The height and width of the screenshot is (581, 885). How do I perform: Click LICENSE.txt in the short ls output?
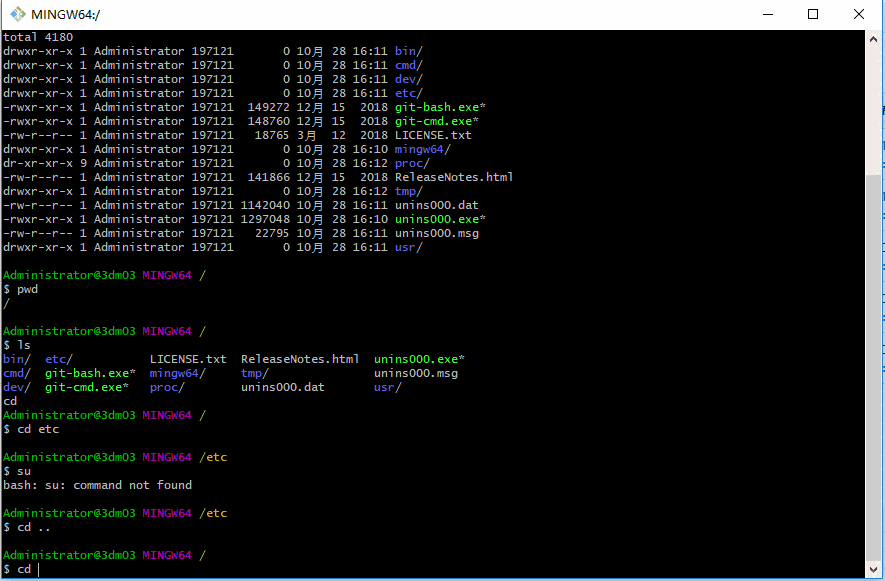coord(188,359)
